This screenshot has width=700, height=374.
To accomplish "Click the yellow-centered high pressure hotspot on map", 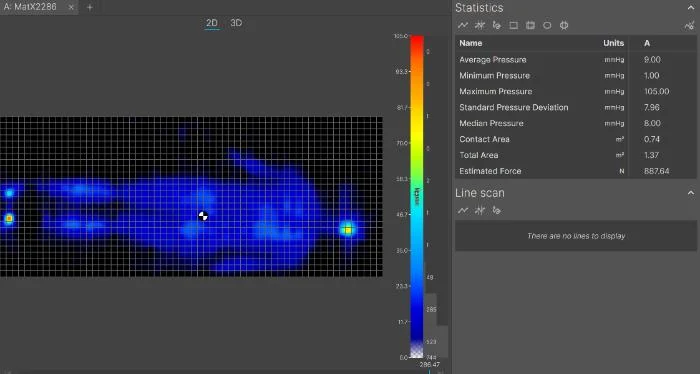I will click(348, 229).
